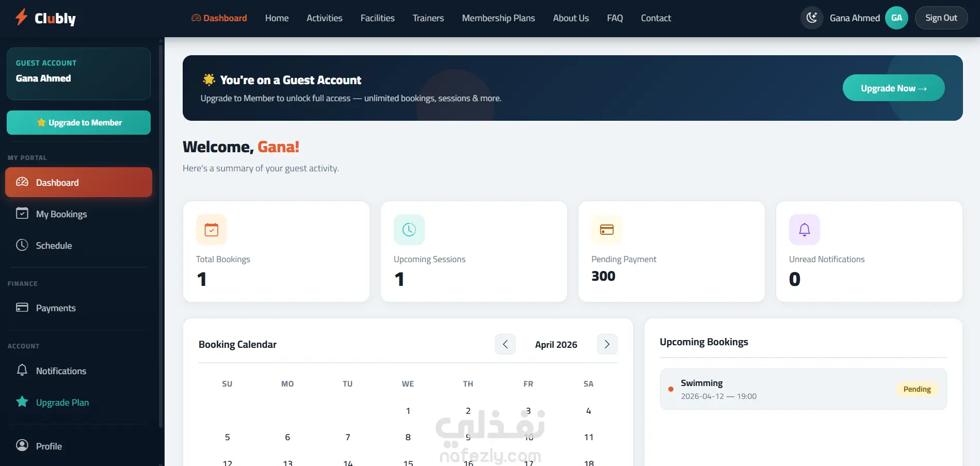The image size is (980, 466).
Task: Click the Sign Out button
Action: pos(941,18)
